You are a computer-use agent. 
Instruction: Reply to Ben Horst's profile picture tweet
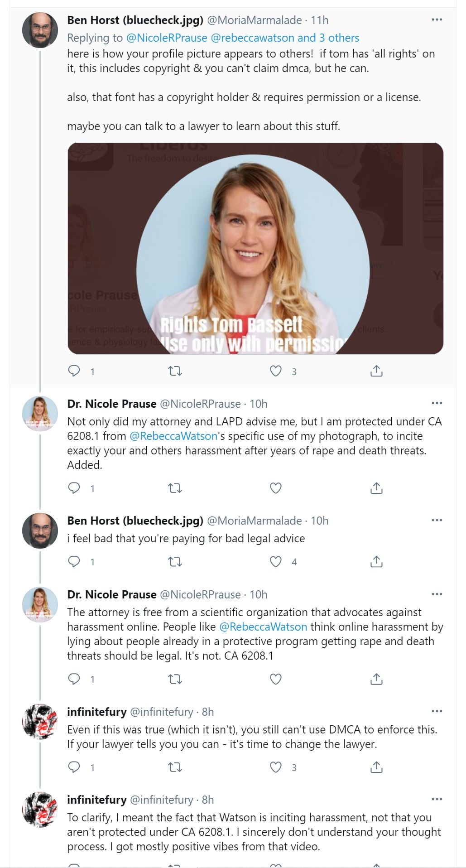click(74, 371)
